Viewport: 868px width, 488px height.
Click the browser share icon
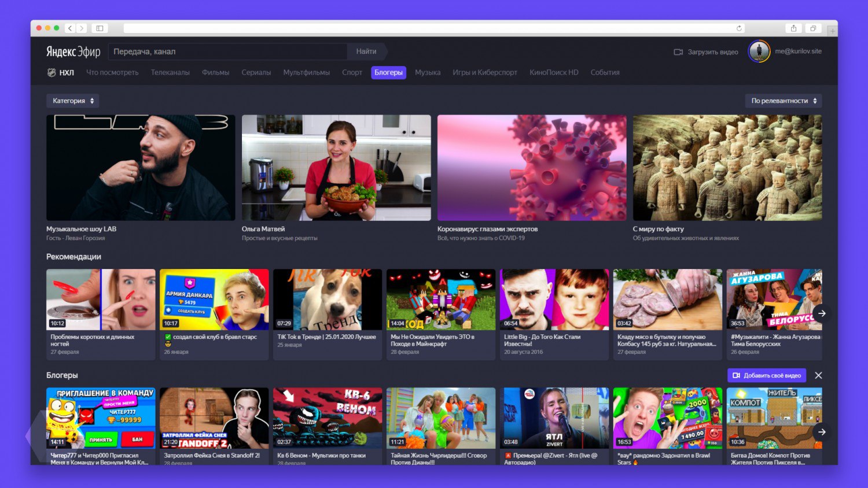(793, 28)
